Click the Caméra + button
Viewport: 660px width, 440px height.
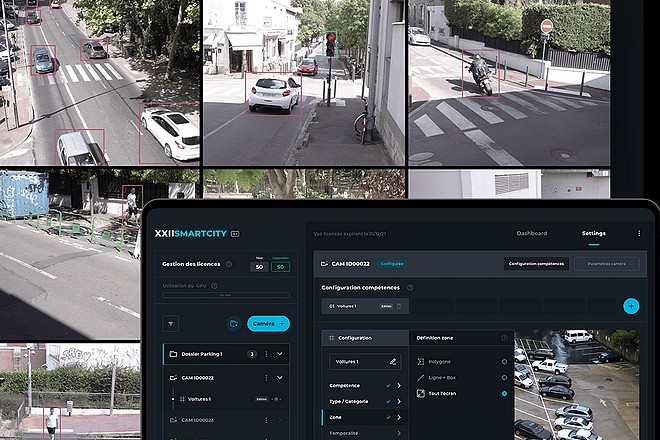(x=268, y=323)
